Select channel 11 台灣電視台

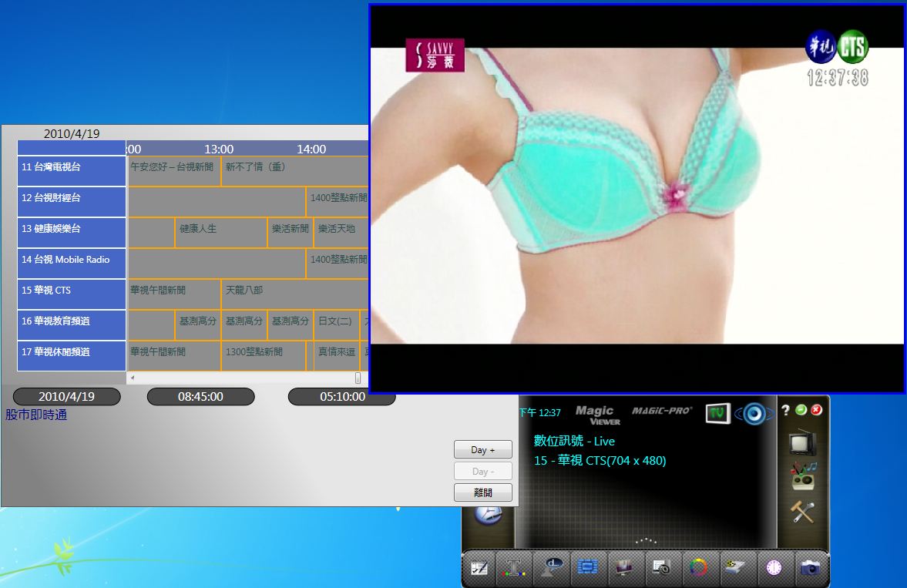[72, 171]
